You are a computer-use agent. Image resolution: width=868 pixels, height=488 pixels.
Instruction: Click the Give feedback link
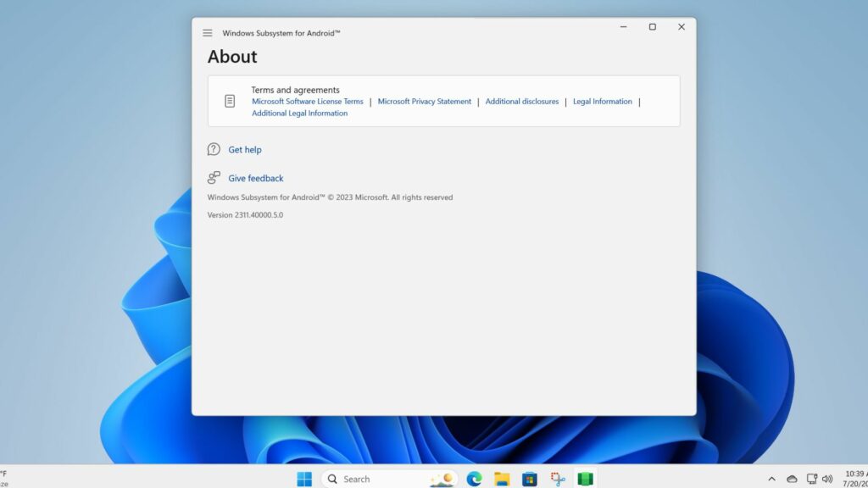(x=256, y=178)
